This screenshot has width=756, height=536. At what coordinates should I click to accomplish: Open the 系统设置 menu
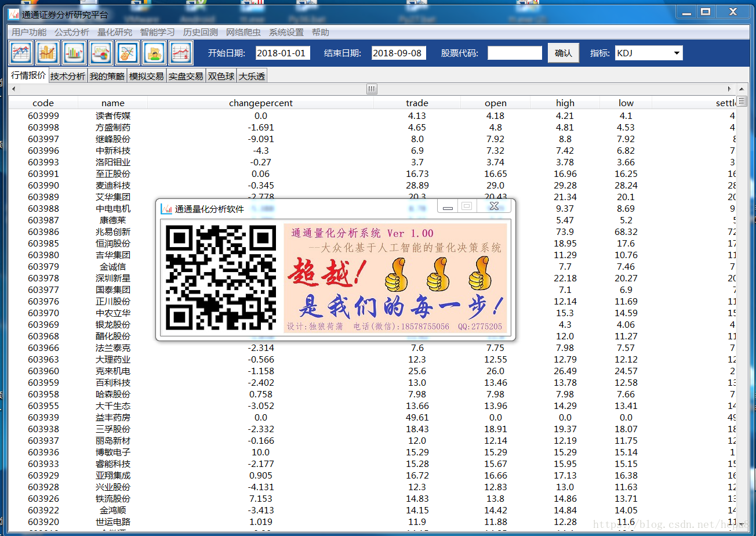click(x=286, y=32)
